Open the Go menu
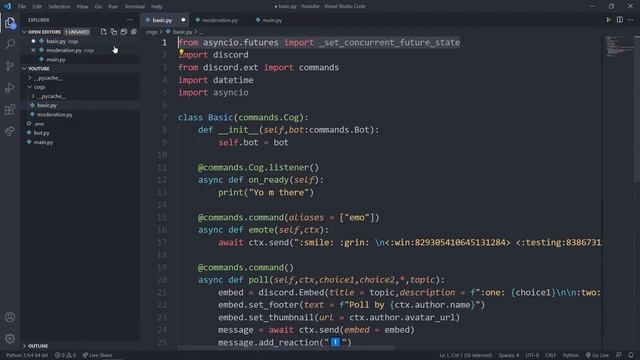The image size is (640, 360). (x=98, y=7)
